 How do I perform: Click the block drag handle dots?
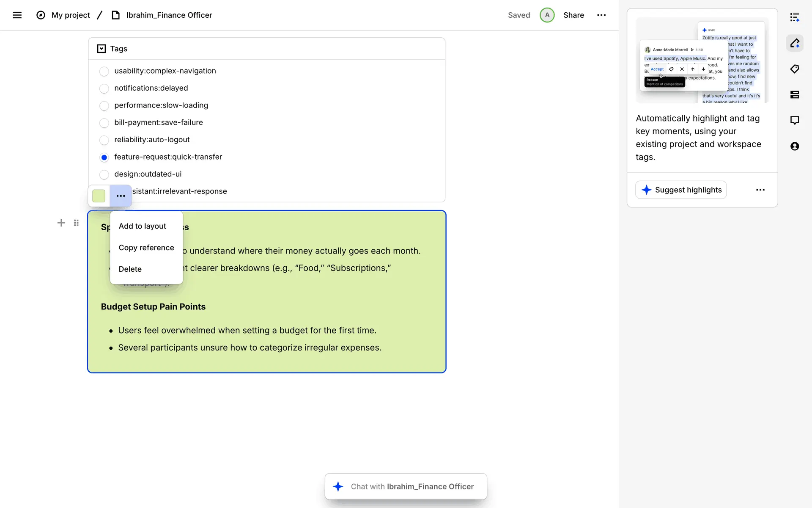click(76, 223)
